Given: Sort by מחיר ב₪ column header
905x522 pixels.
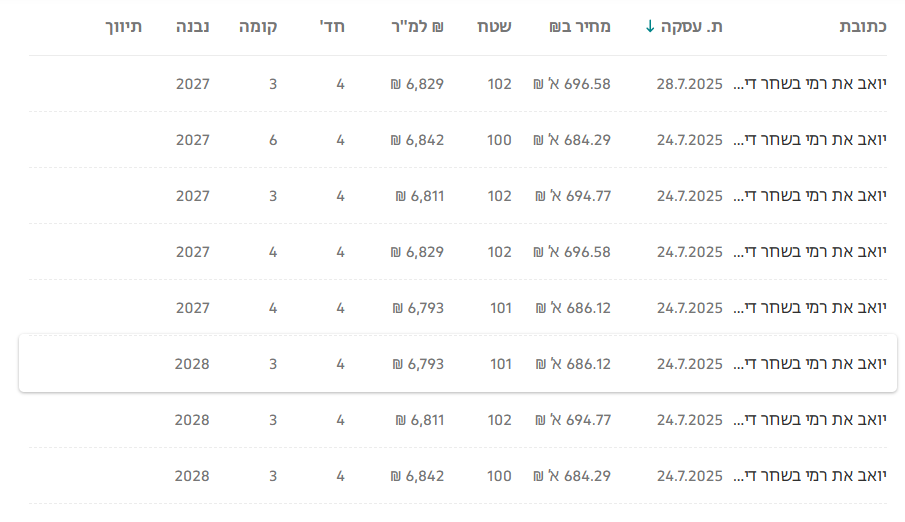Looking at the screenshot, I should click(579, 27).
